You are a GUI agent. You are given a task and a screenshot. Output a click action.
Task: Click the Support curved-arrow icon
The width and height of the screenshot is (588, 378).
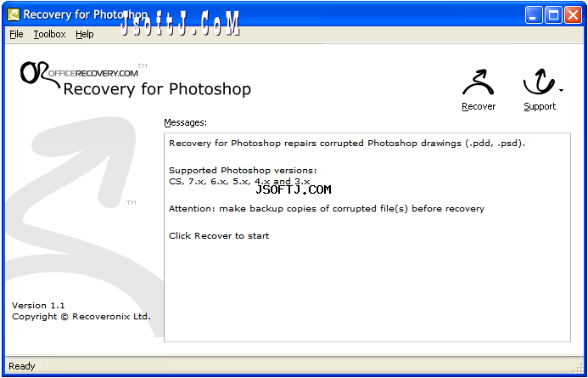coord(539,82)
